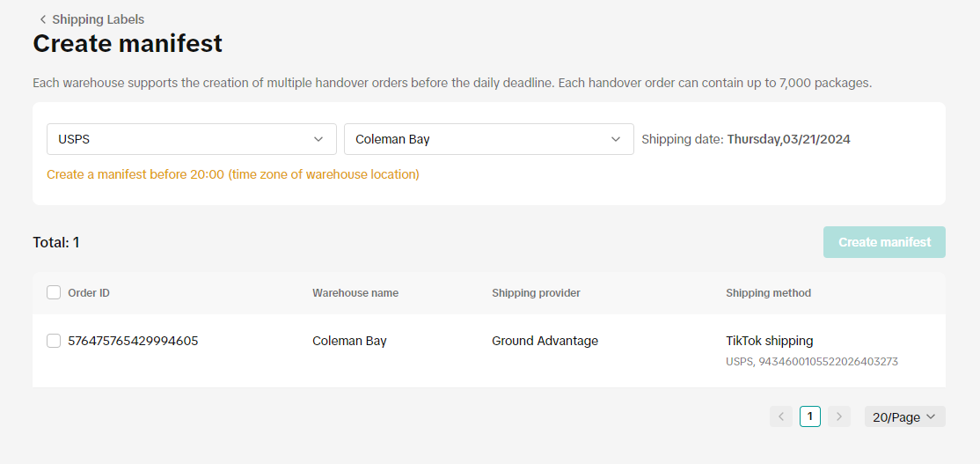Select page 1 in the pagination
The height and width of the screenshot is (464, 980).
[810, 416]
